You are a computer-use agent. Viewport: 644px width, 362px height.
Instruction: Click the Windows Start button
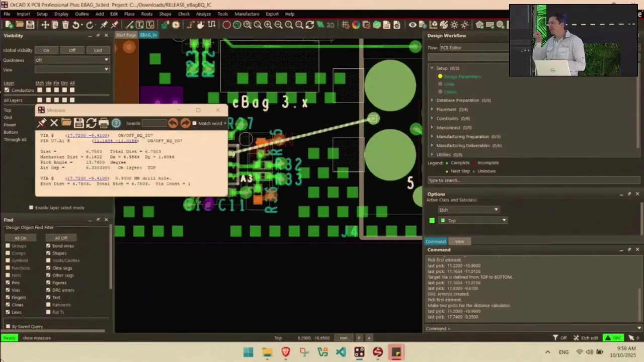[248, 352]
